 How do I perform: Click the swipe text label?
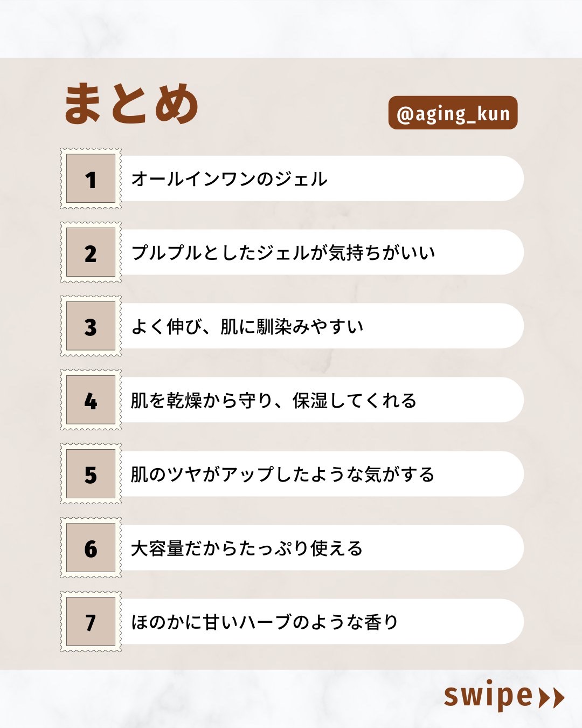pyautogui.click(x=488, y=696)
